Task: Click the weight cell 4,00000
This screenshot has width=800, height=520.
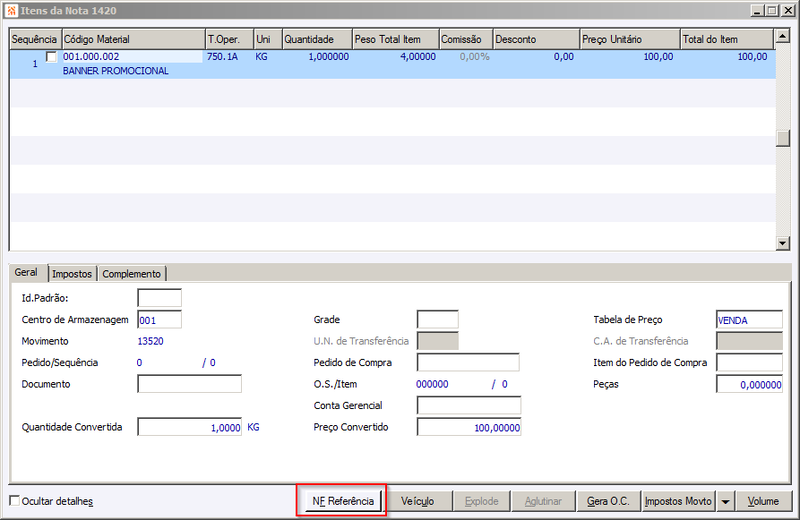Action: point(418,57)
